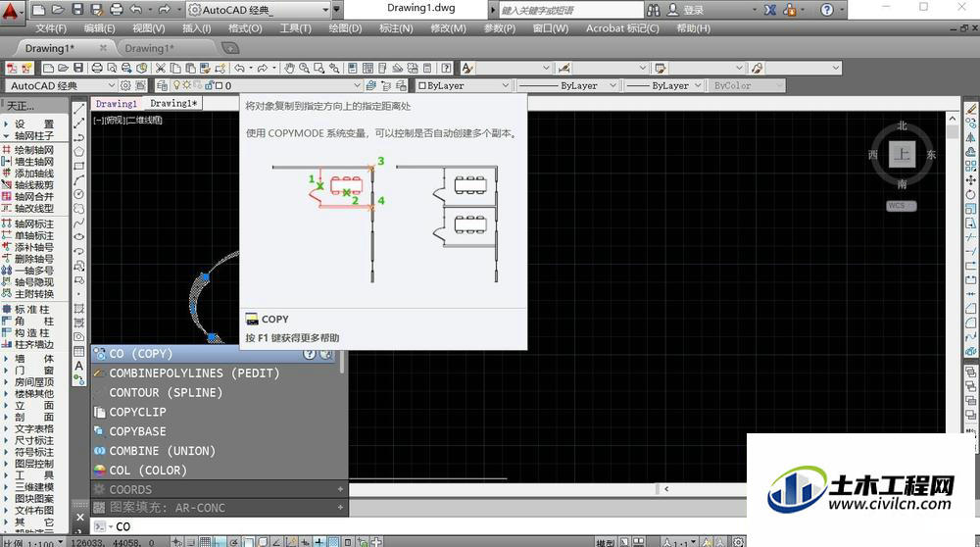Open the 比例 1:100 scale control
The height and width of the screenshot is (547, 980).
[x=32, y=543]
